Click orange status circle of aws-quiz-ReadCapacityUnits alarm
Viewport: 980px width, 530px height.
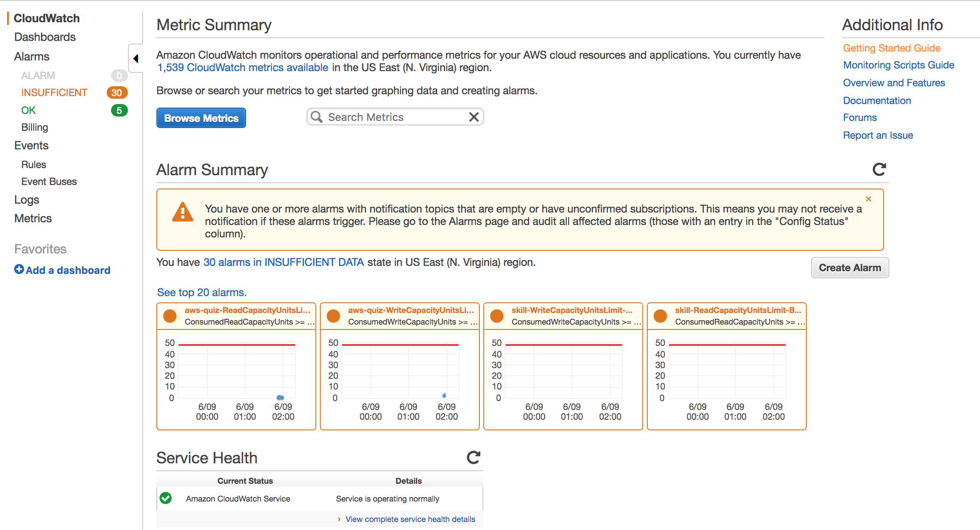coord(170,316)
